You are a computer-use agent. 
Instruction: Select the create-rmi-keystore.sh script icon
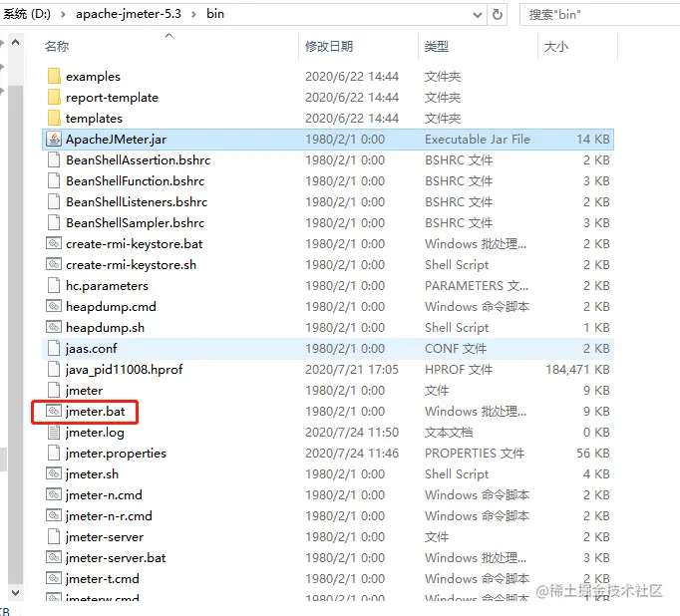54,264
